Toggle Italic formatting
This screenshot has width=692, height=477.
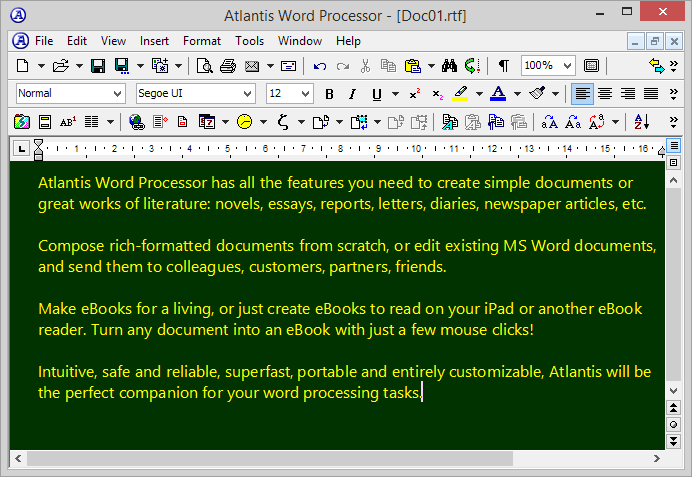(x=352, y=94)
